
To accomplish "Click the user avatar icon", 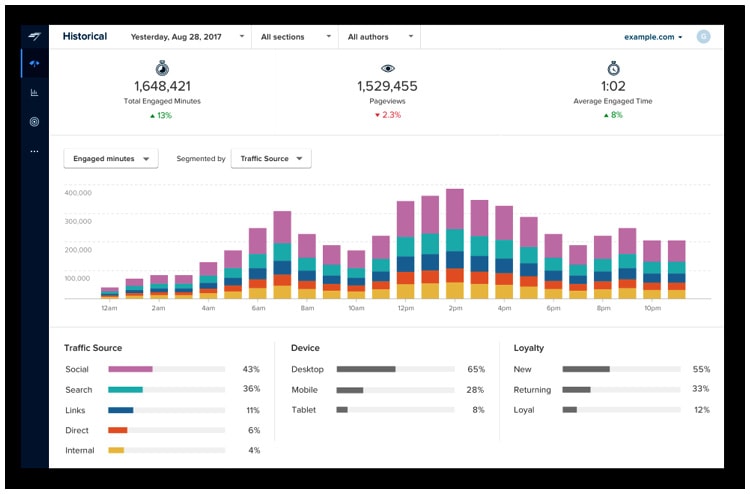I will (x=703, y=37).
